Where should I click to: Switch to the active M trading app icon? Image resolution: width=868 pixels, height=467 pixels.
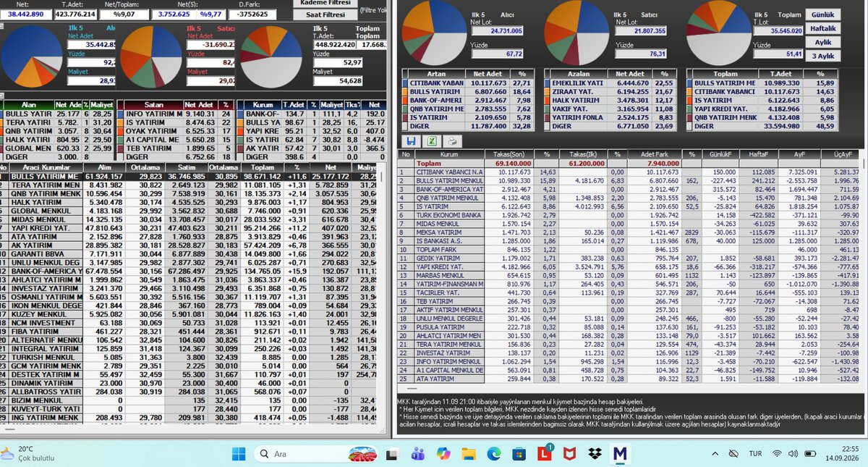620,454
